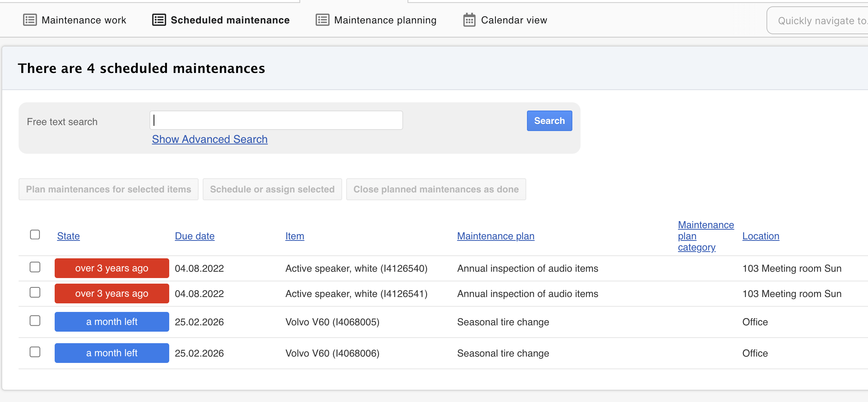Sort table by State column header
The image size is (868, 402).
click(68, 236)
